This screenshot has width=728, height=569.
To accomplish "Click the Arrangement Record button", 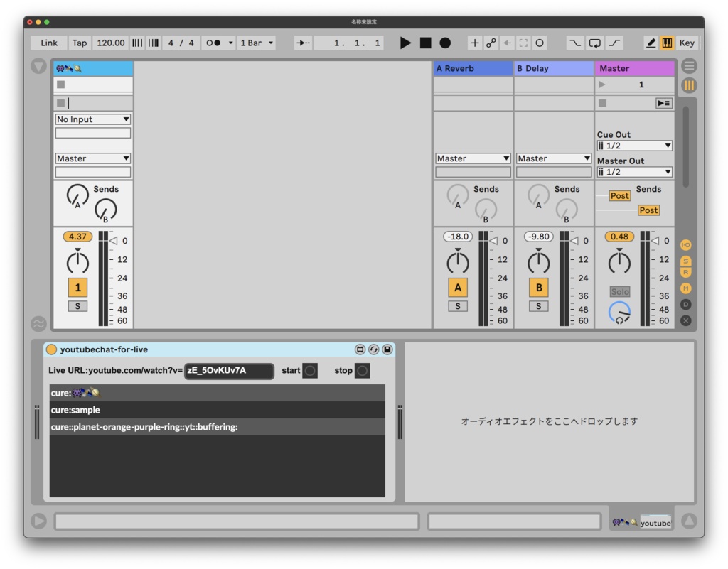I will tap(445, 43).
